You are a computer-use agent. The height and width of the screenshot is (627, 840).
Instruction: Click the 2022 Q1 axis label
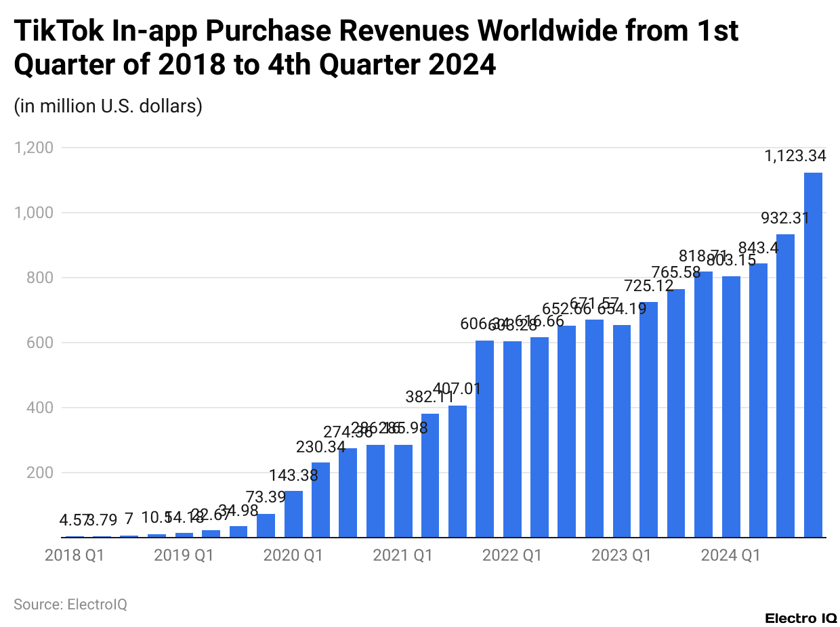pyautogui.click(x=513, y=555)
